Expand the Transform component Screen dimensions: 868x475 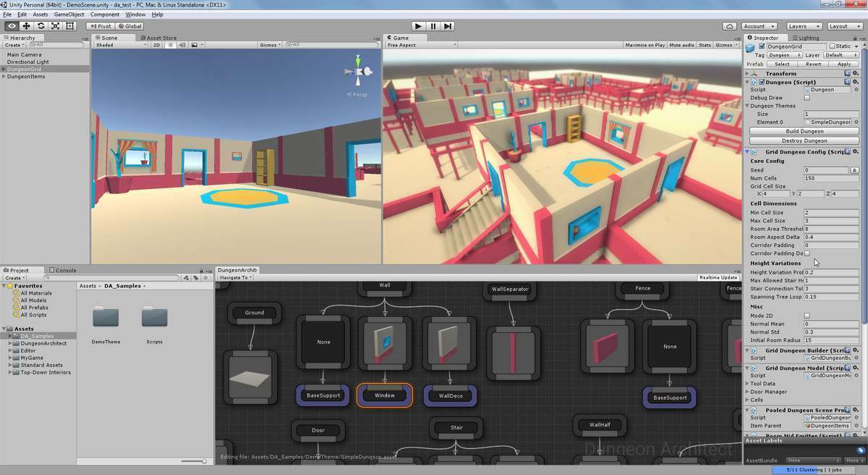pos(748,73)
